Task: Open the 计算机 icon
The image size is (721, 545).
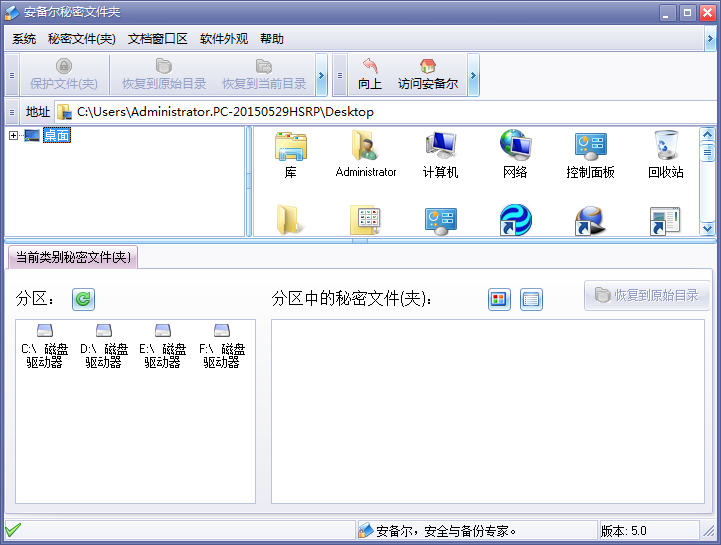Action: tap(440, 154)
